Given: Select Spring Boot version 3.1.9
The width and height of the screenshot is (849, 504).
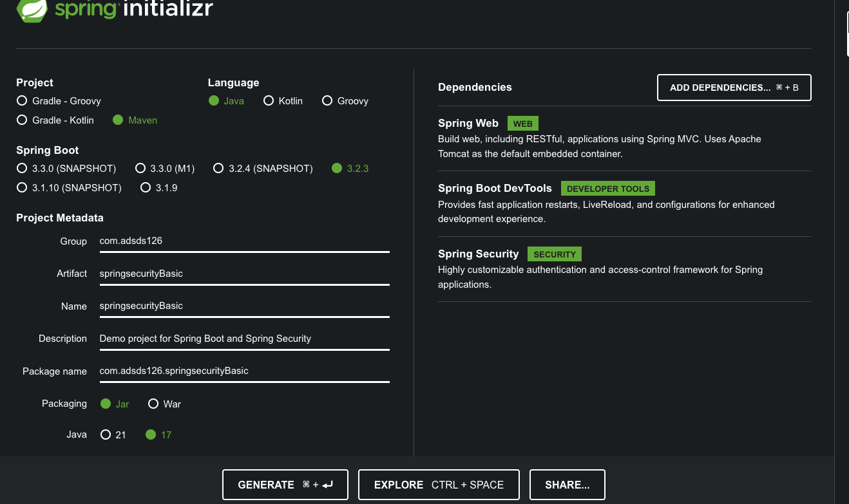Looking at the screenshot, I should (x=158, y=188).
